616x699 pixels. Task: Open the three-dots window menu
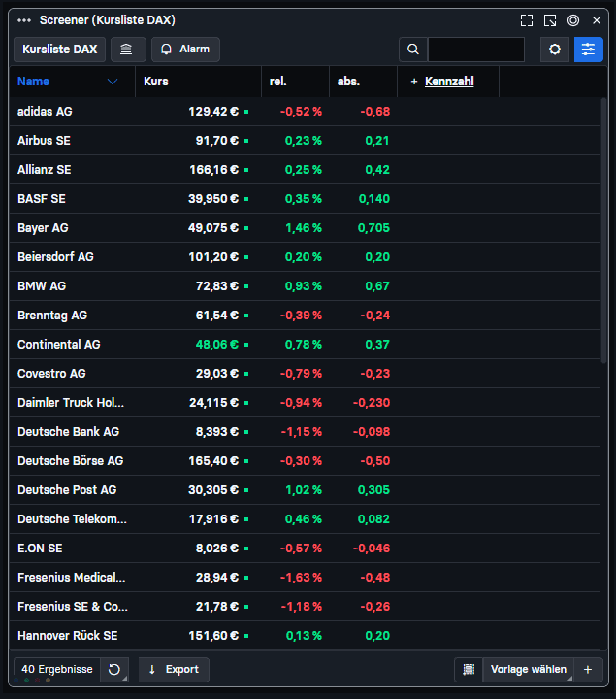[x=24, y=20]
